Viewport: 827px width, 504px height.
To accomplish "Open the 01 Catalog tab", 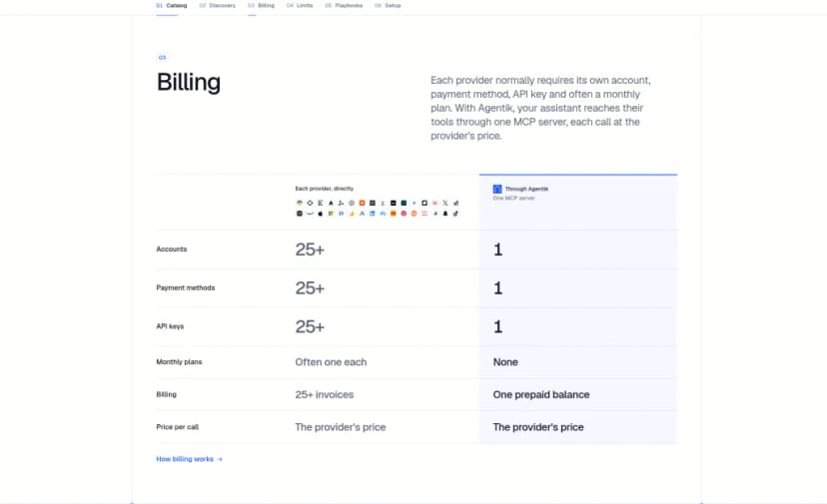I will click(172, 5).
